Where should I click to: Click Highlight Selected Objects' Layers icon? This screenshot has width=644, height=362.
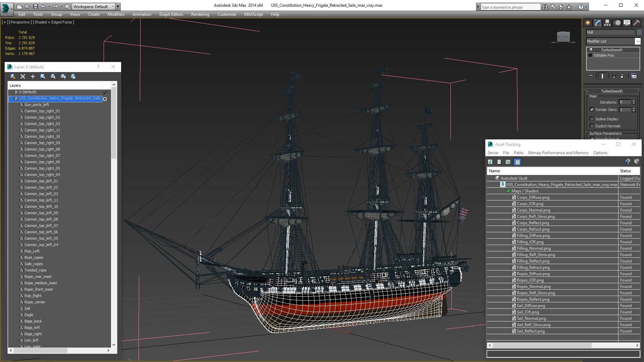[x=53, y=76]
